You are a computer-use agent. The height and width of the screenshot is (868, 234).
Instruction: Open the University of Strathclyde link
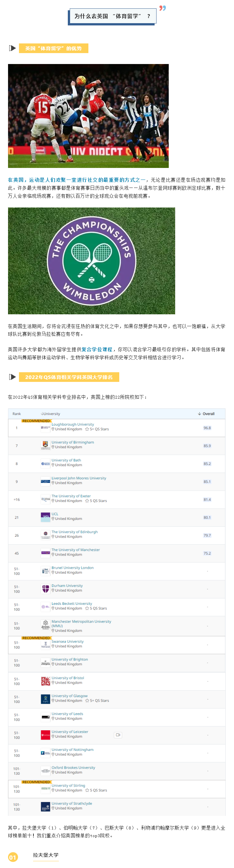(x=72, y=803)
